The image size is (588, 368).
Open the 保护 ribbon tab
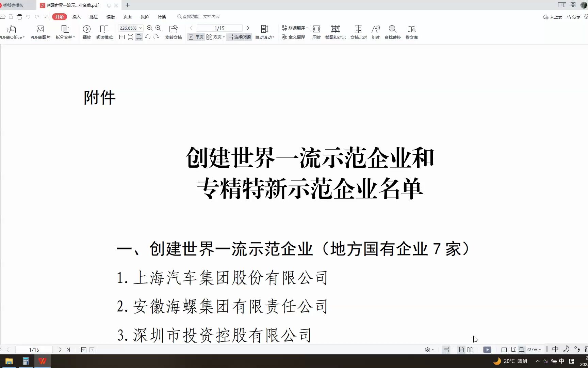(145, 17)
